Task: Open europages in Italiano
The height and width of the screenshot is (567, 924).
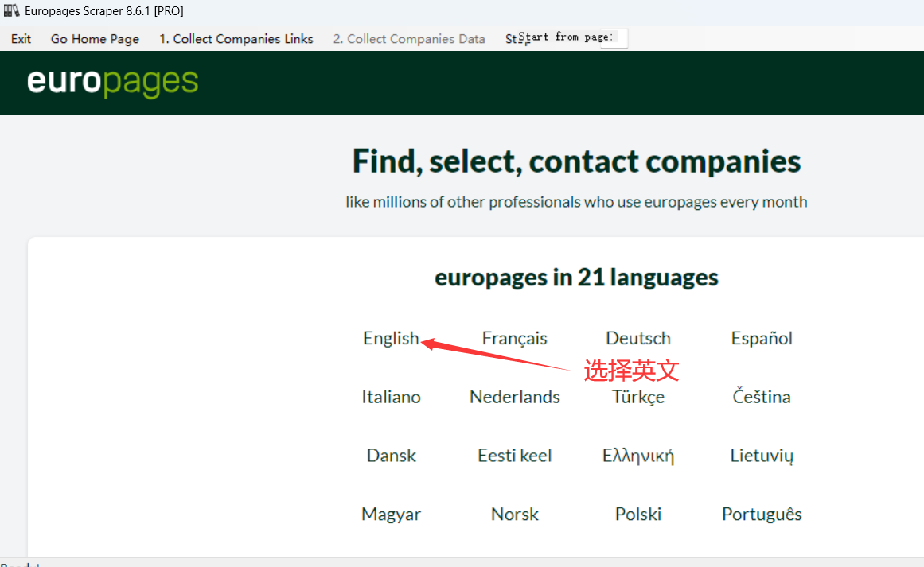Action: pyautogui.click(x=391, y=397)
